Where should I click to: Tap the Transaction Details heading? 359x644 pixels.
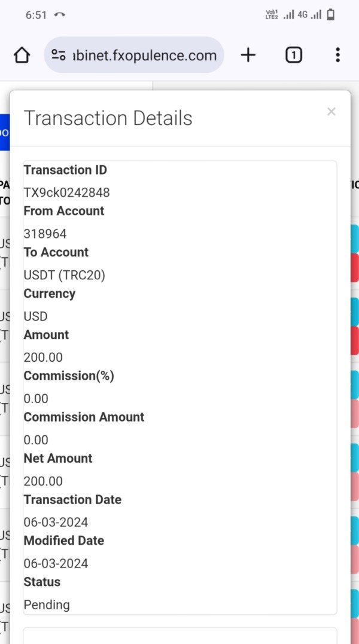(x=108, y=118)
